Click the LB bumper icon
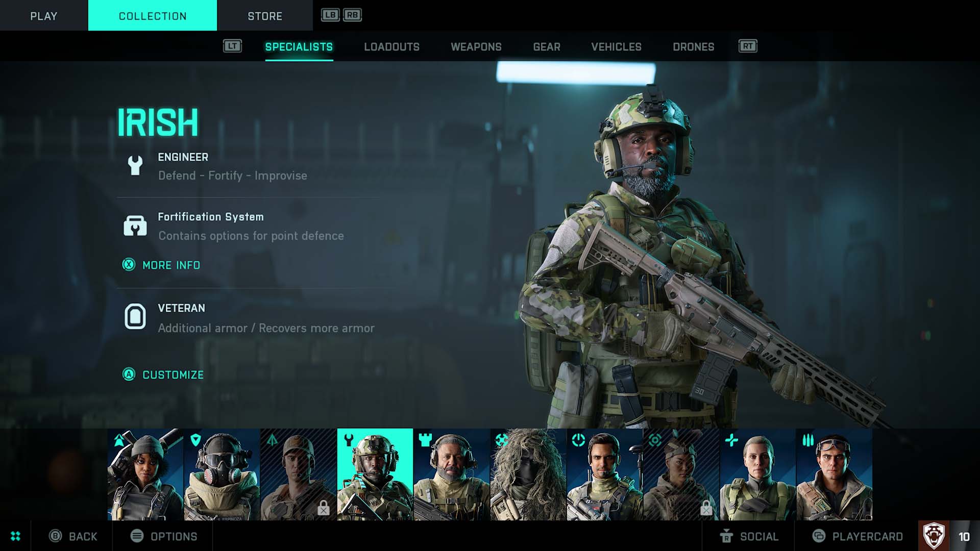The height and width of the screenshot is (551, 980). (330, 15)
